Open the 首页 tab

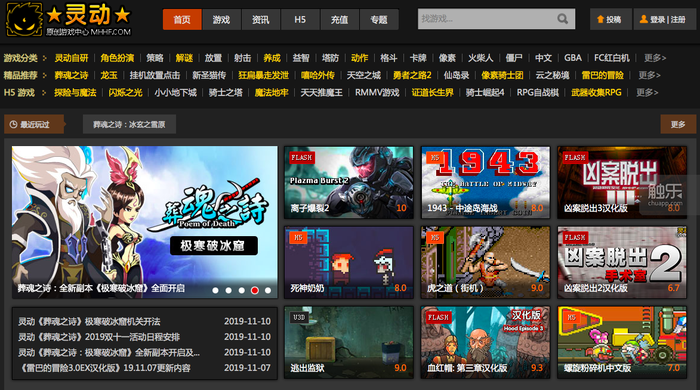pyautogui.click(x=182, y=19)
